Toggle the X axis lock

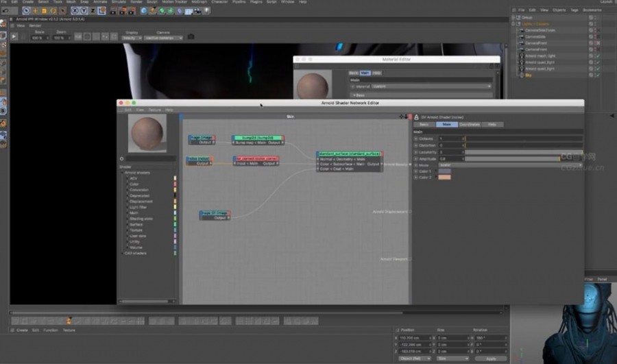coord(75,11)
